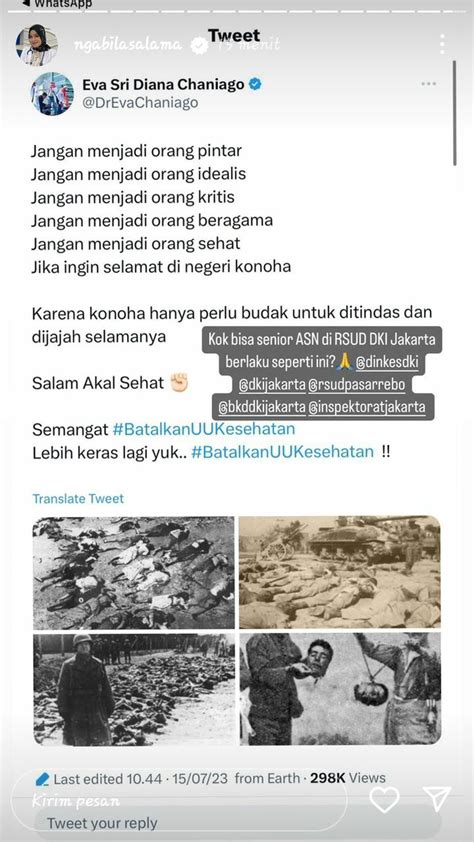
Task: Open the @inspektoratjakarta mention
Action: click(367, 407)
